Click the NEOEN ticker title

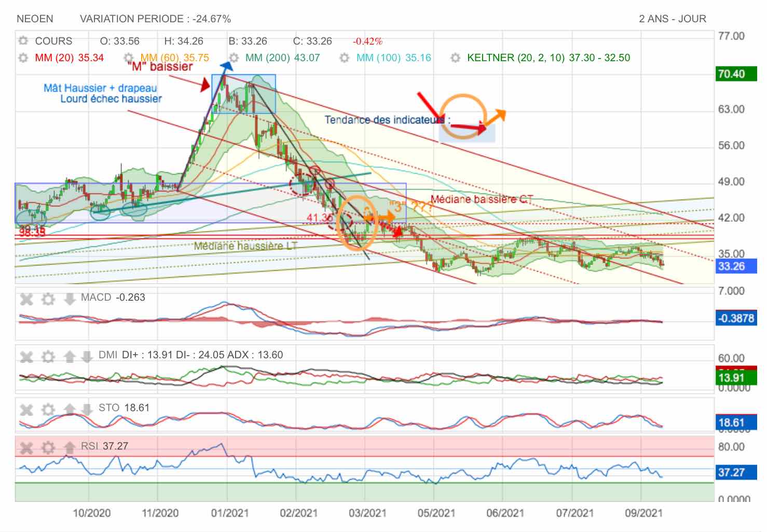[x=35, y=19]
